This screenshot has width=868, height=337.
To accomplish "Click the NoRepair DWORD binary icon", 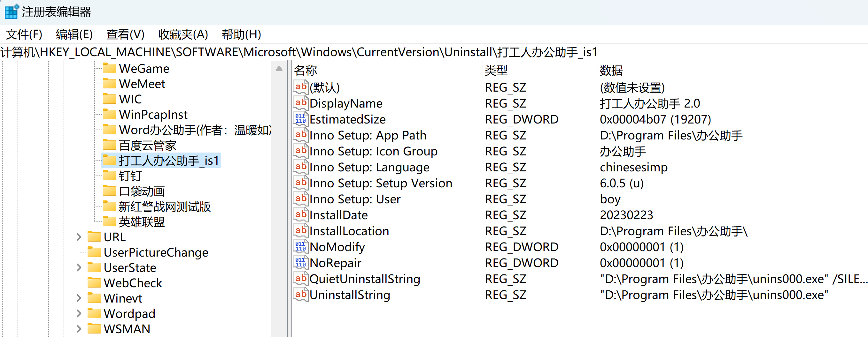I will (300, 263).
